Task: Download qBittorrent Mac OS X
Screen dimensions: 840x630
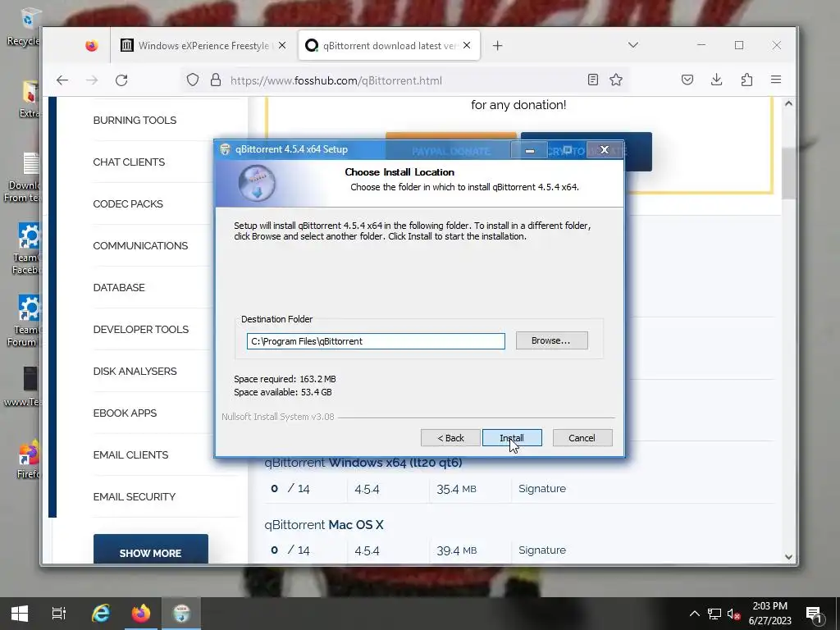Action: tap(323, 524)
